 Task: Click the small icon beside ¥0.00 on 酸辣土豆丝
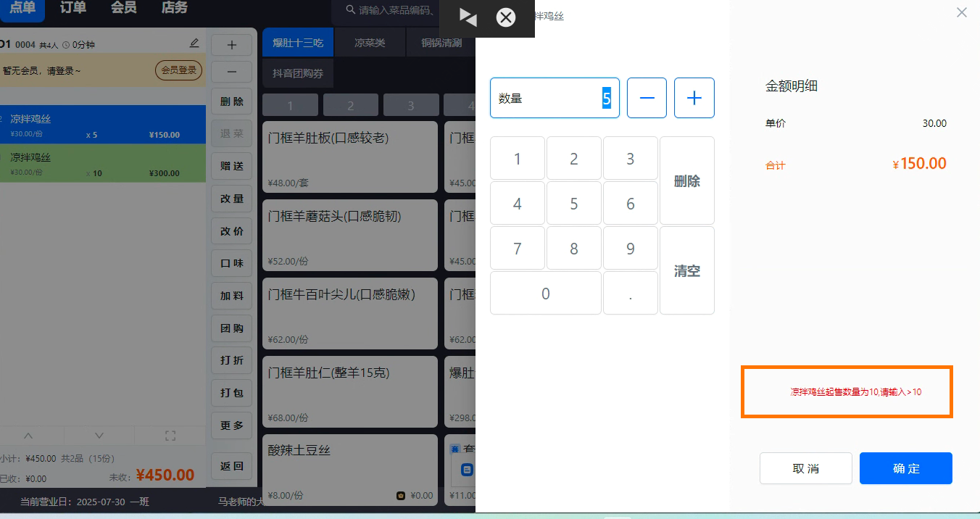click(401, 496)
